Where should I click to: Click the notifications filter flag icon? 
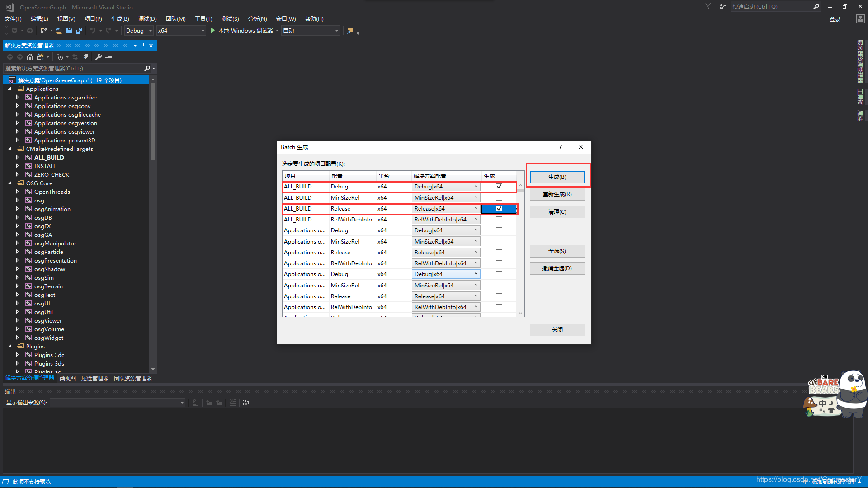pos(708,6)
